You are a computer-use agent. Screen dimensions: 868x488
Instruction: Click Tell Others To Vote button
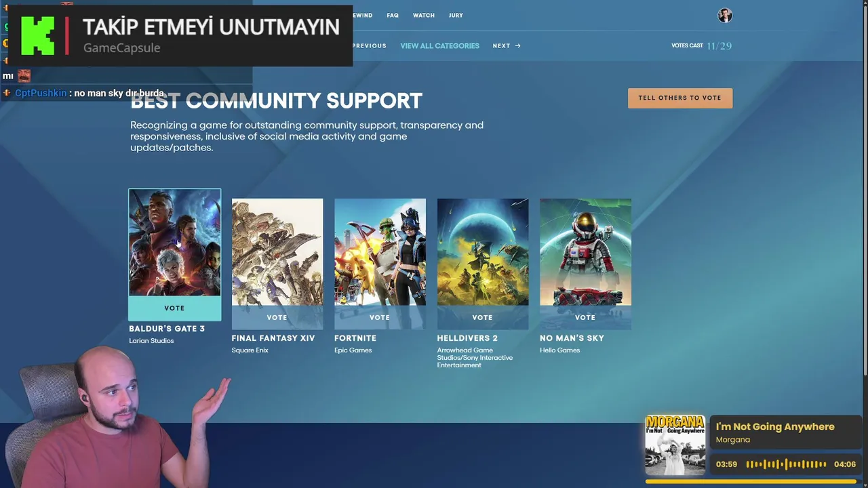(680, 98)
